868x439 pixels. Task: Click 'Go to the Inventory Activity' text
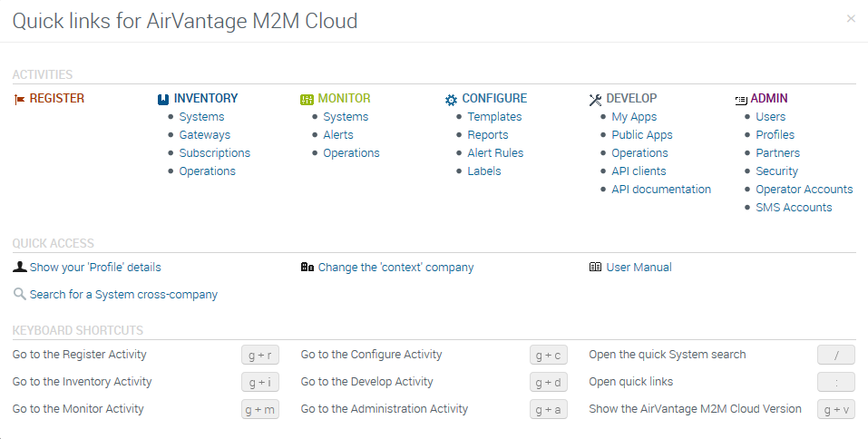[82, 382]
